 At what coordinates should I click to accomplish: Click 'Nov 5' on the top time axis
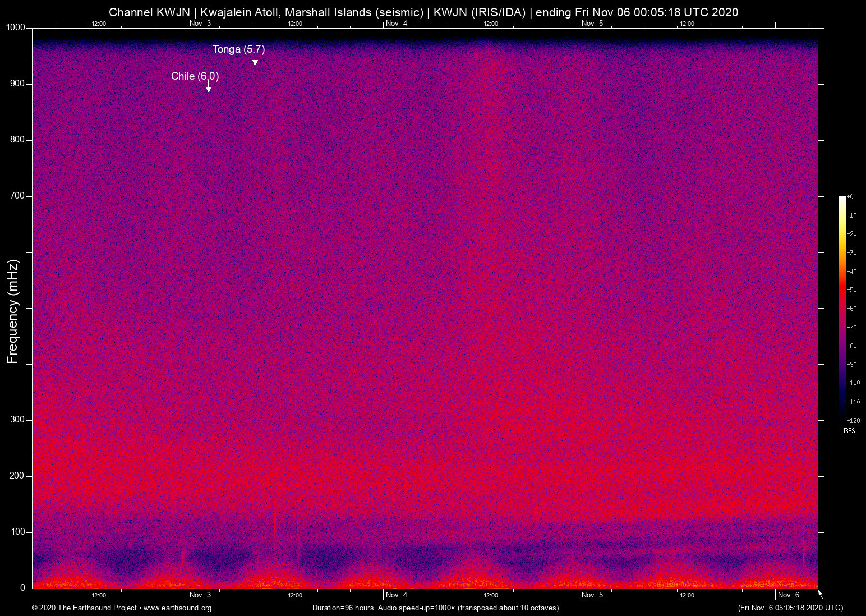tap(592, 24)
